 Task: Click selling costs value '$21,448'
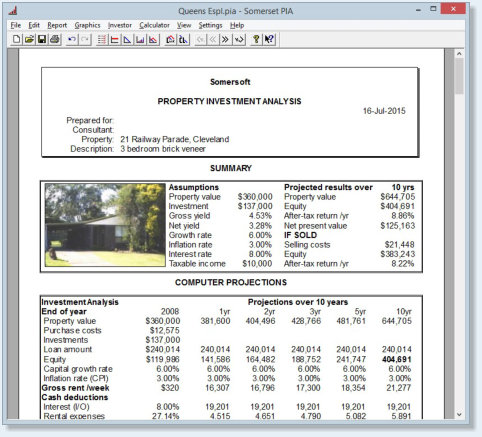click(x=399, y=245)
